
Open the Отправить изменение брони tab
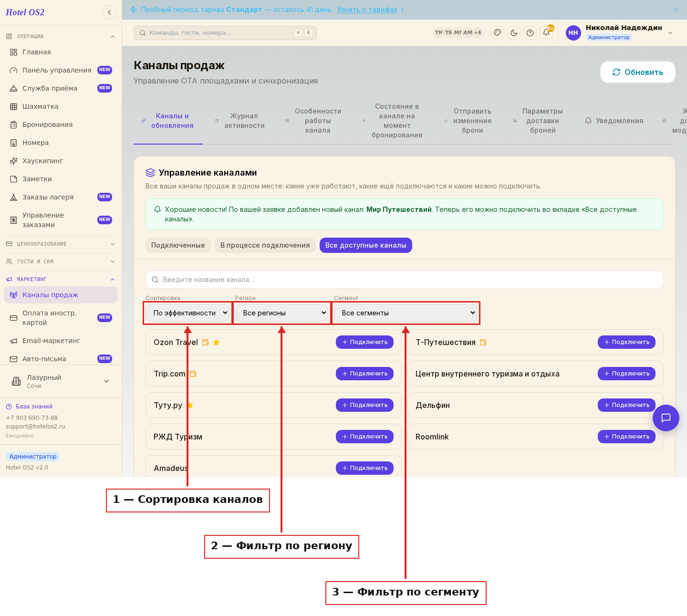(x=468, y=121)
